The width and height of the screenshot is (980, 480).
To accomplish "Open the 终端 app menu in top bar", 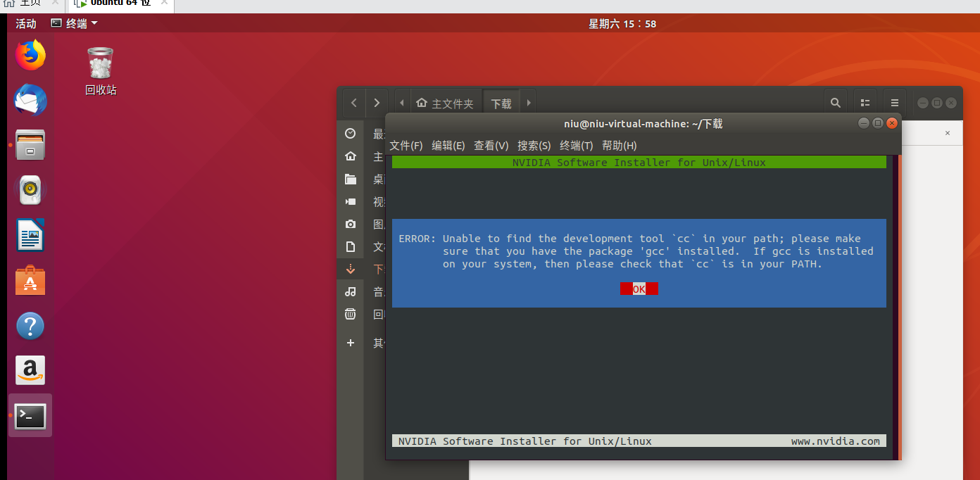I will click(x=74, y=23).
